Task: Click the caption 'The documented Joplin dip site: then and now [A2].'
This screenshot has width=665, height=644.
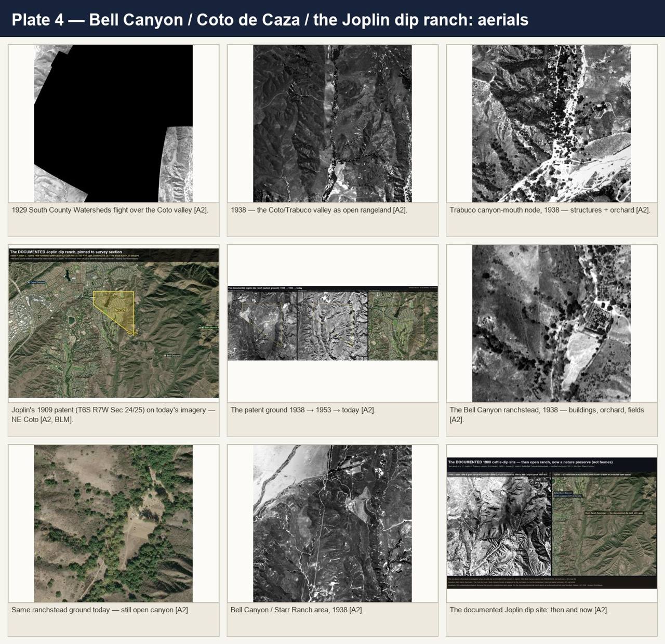Action: (x=529, y=610)
